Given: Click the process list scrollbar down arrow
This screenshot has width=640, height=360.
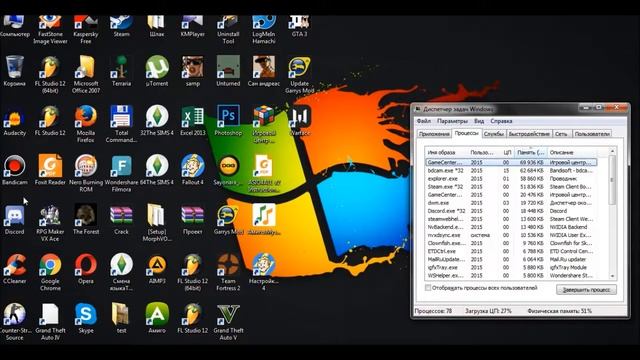Looking at the screenshot, I should click(612, 276).
